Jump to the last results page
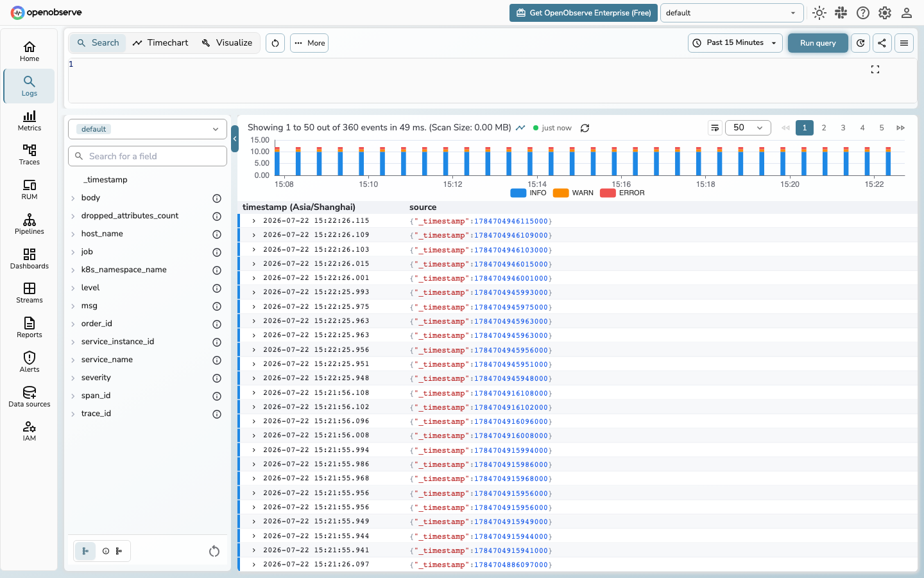 (x=901, y=128)
